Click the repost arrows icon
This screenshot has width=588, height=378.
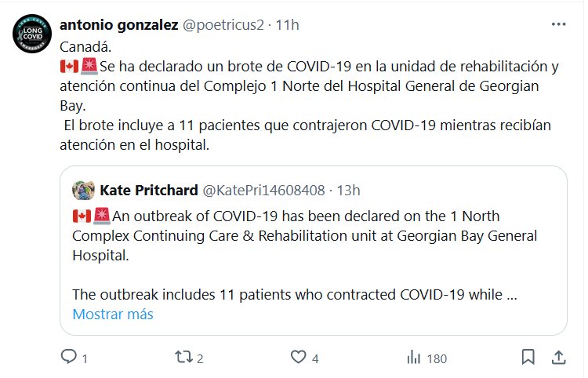[x=183, y=358]
